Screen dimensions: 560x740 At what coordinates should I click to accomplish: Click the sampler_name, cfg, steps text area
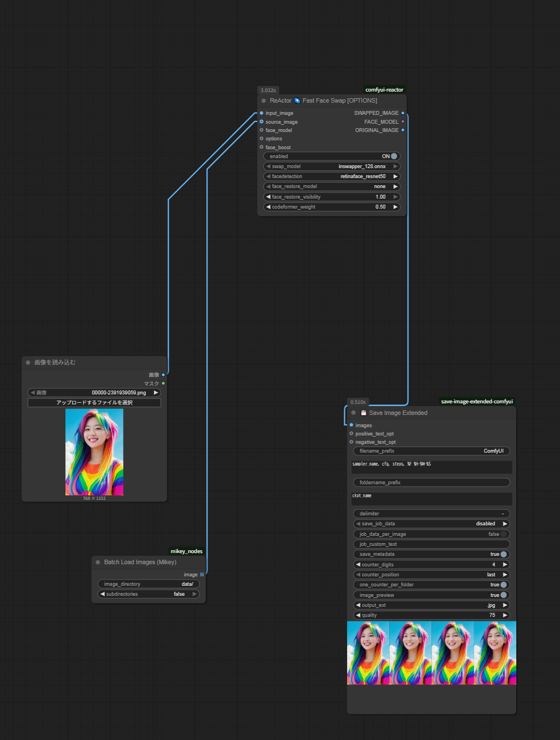click(x=431, y=467)
